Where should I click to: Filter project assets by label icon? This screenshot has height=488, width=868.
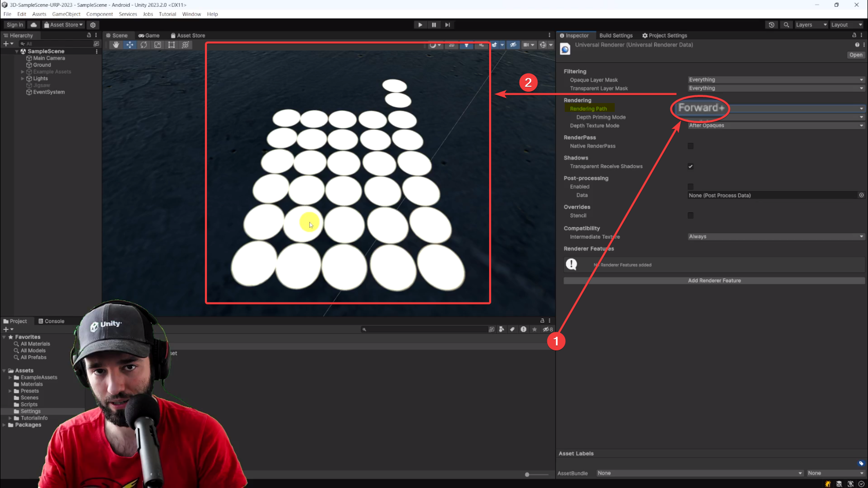coord(512,329)
